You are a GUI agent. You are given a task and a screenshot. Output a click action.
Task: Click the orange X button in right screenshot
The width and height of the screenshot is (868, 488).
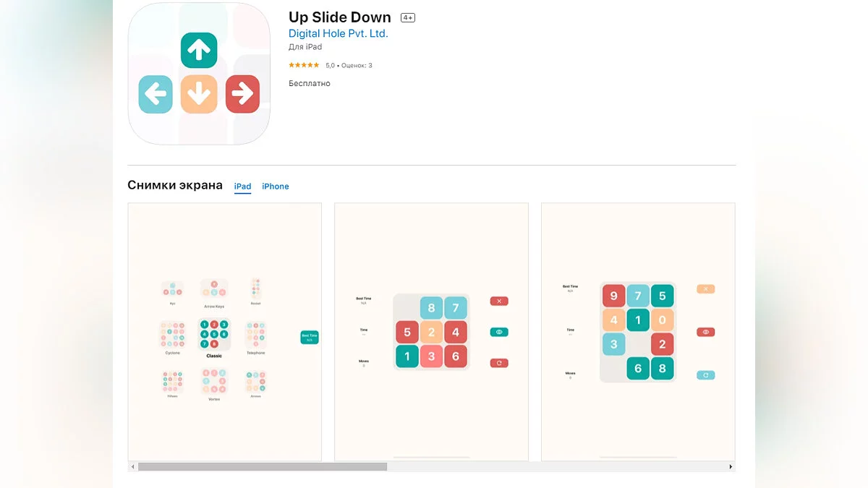tap(706, 289)
